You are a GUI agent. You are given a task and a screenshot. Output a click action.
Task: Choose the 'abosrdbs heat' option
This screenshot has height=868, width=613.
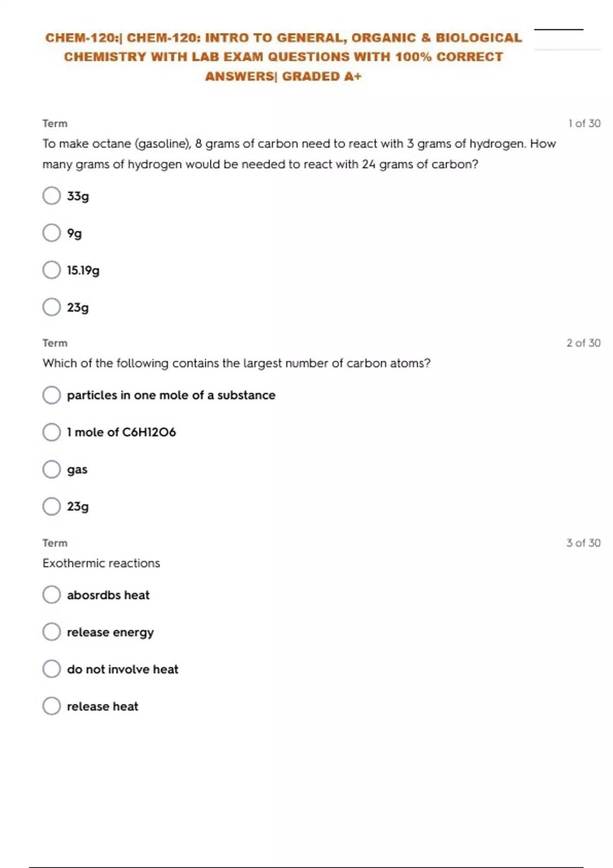click(x=52, y=595)
